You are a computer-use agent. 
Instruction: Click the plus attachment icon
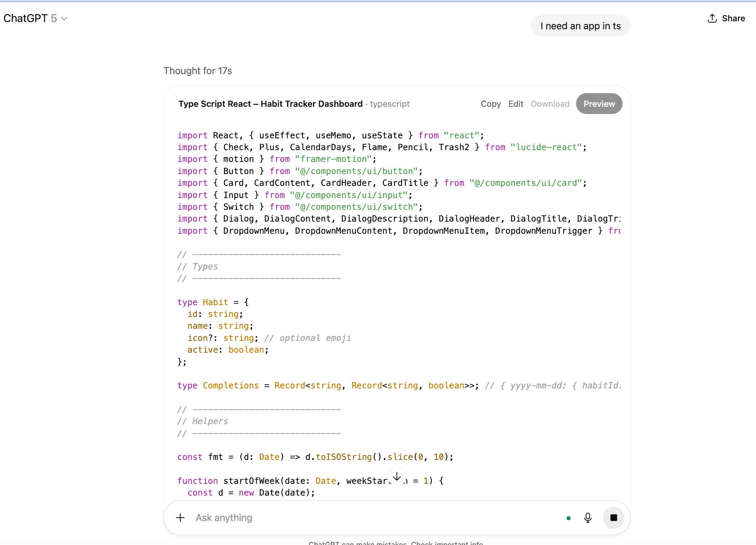(x=180, y=518)
